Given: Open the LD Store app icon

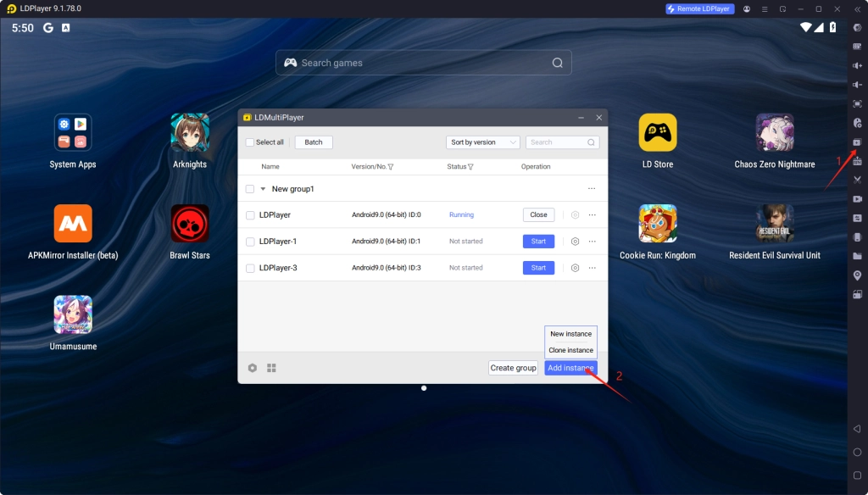Looking at the screenshot, I should 657,132.
